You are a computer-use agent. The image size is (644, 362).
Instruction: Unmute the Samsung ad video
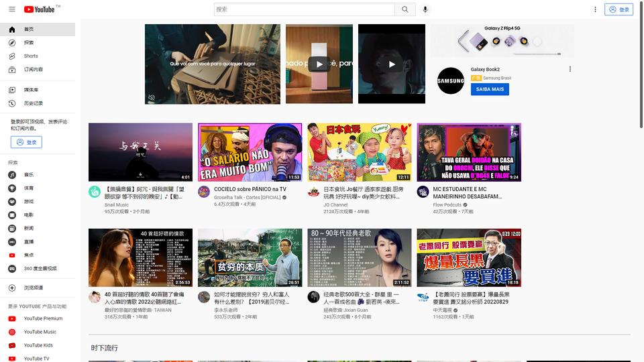(x=152, y=98)
